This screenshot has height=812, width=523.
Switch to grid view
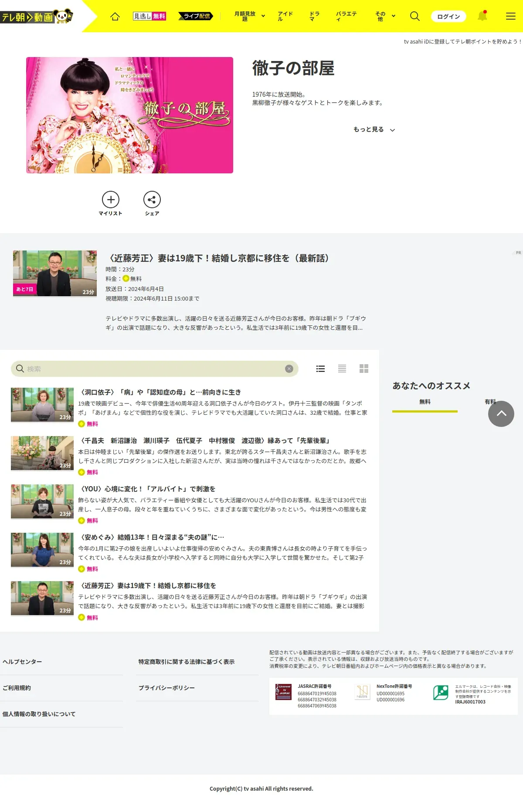tap(364, 369)
